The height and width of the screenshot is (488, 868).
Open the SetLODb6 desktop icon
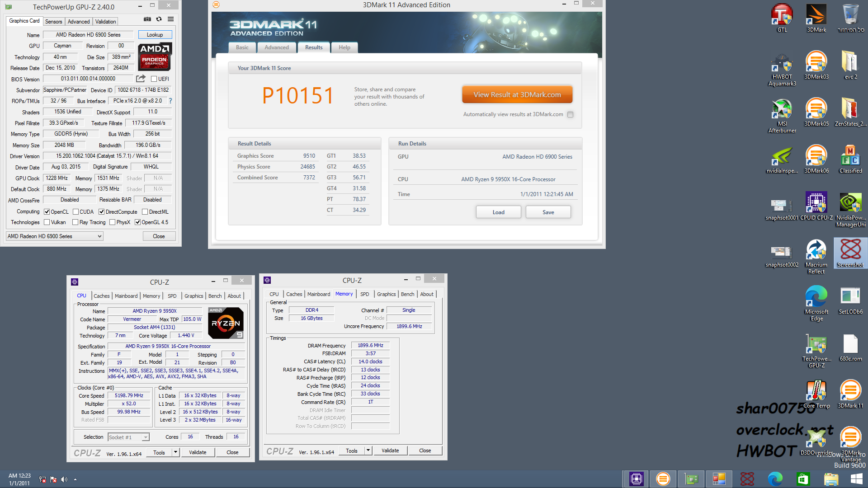(x=851, y=300)
